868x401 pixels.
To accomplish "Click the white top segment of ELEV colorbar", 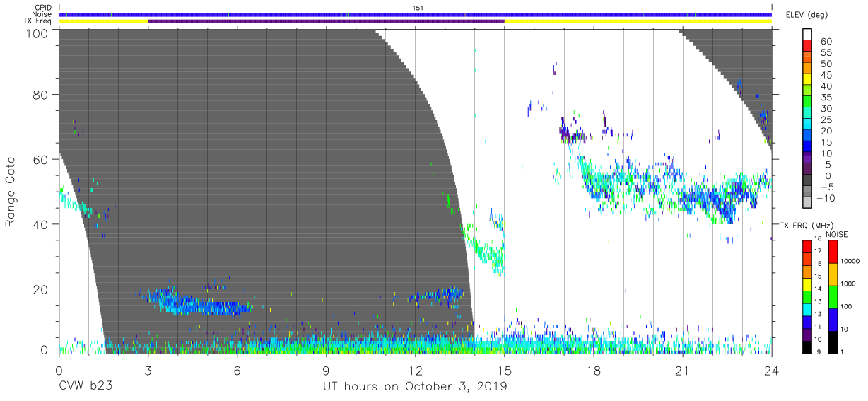I will pos(808,35).
